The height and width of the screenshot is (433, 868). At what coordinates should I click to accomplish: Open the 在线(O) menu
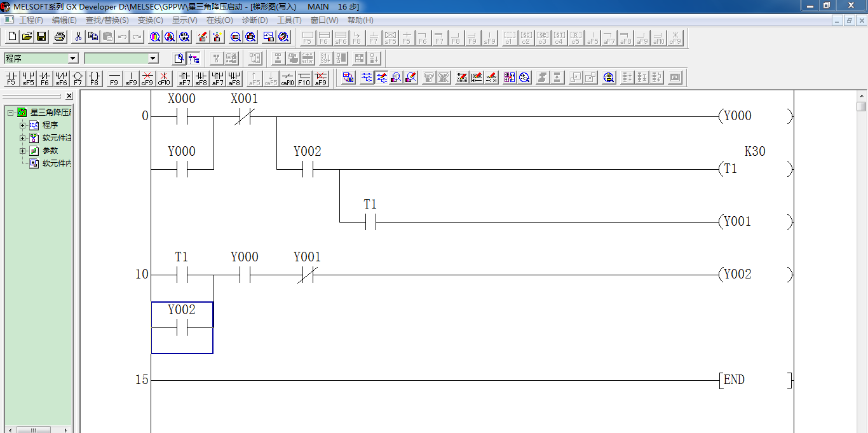coord(219,20)
